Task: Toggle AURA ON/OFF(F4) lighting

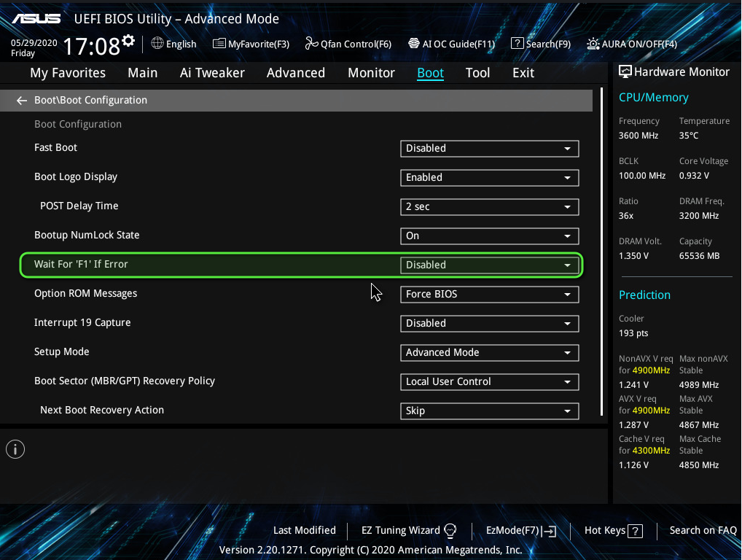Action: click(593, 44)
